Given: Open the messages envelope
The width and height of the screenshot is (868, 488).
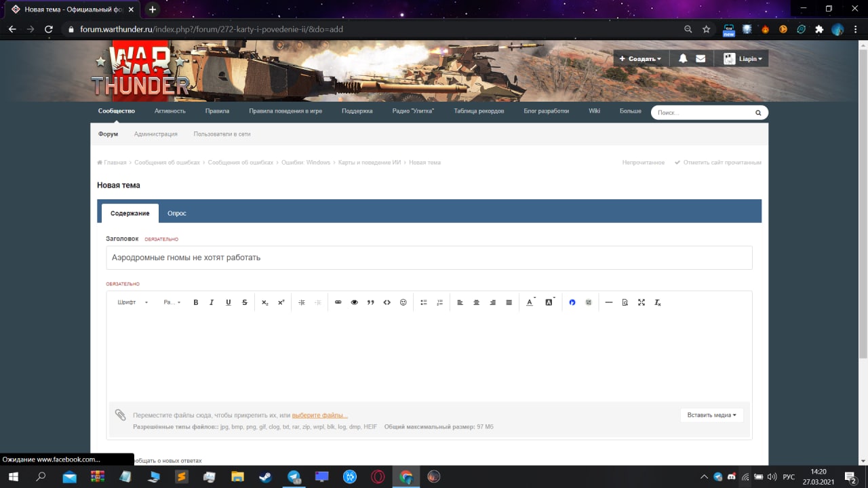Looking at the screenshot, I should click(x=701, y=59).
